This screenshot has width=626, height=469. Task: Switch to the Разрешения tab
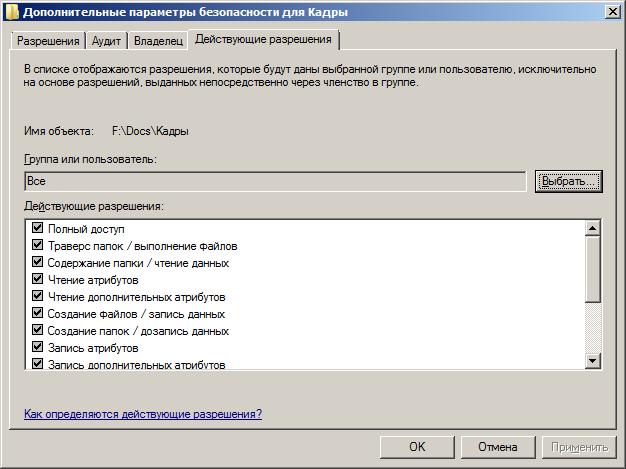[x=48, y=41]
